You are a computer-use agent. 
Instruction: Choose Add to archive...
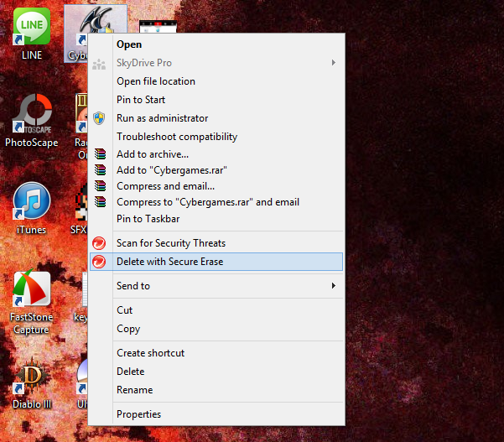point(216,154)
